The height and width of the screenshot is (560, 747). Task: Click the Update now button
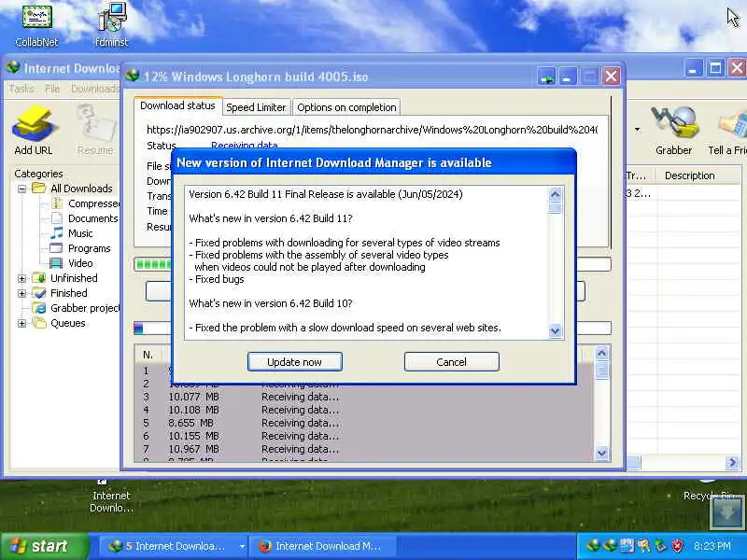click(294, 362)
